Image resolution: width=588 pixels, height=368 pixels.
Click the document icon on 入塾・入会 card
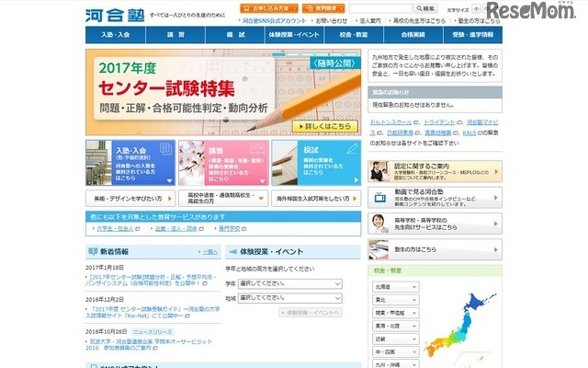click(x=165, y=149)
